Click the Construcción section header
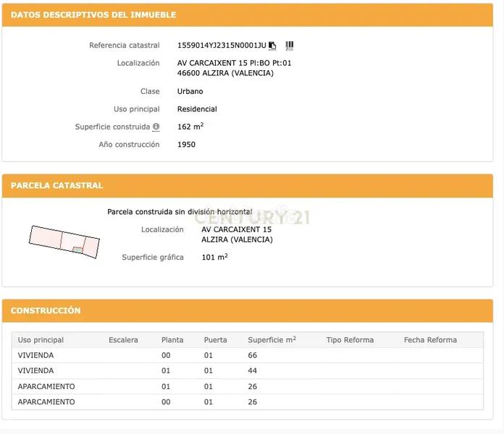Screen dimensions: 504x434 [46, 310]
